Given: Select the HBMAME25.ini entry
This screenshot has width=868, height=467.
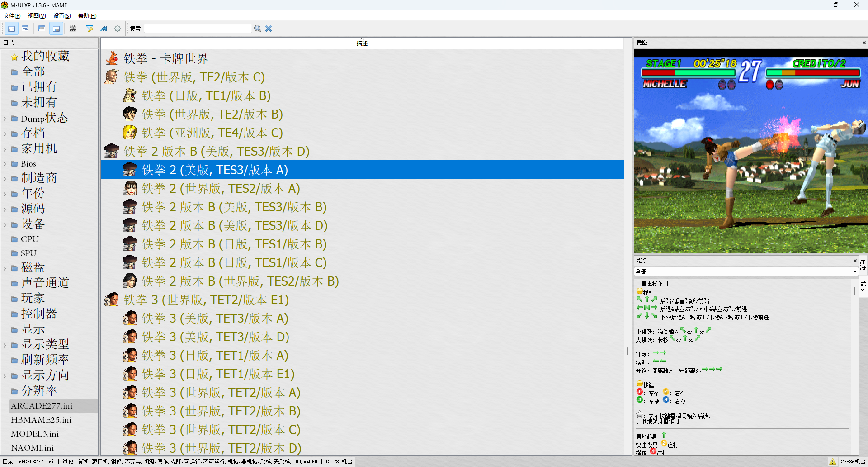Looking at the screenshot, I should (x=41, y=420).
